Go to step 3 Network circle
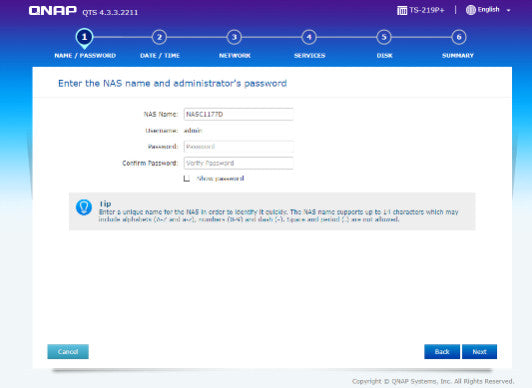The image size is (532, 388). [x=234, y=37]
